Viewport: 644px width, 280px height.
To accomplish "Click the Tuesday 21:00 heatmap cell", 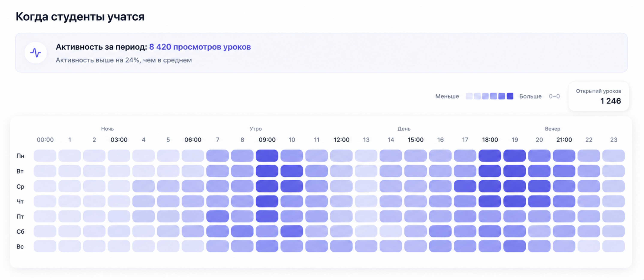I will tap(564, 171).
